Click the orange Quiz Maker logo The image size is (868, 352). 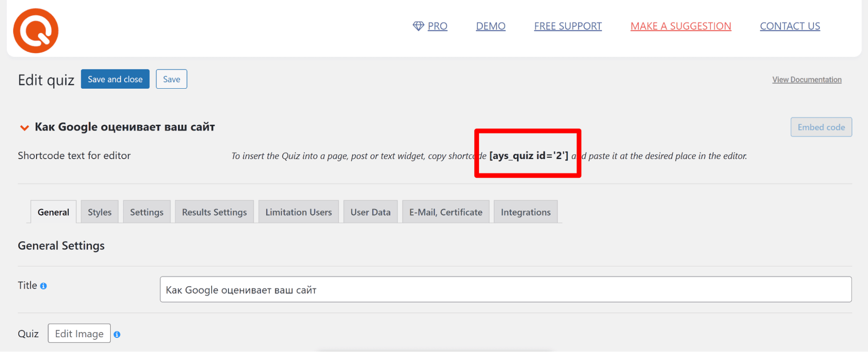(36, 31)
